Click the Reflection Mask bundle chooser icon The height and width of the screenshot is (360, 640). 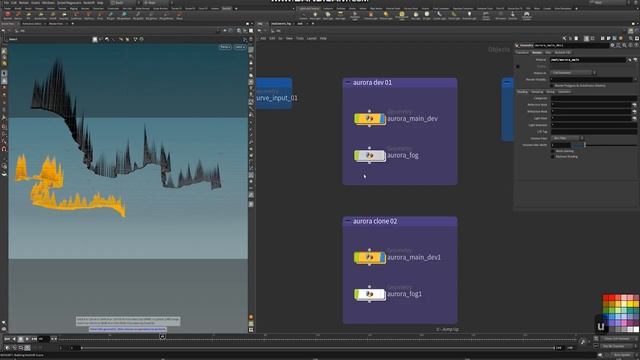pyautogui.click(x=634, y=105)
